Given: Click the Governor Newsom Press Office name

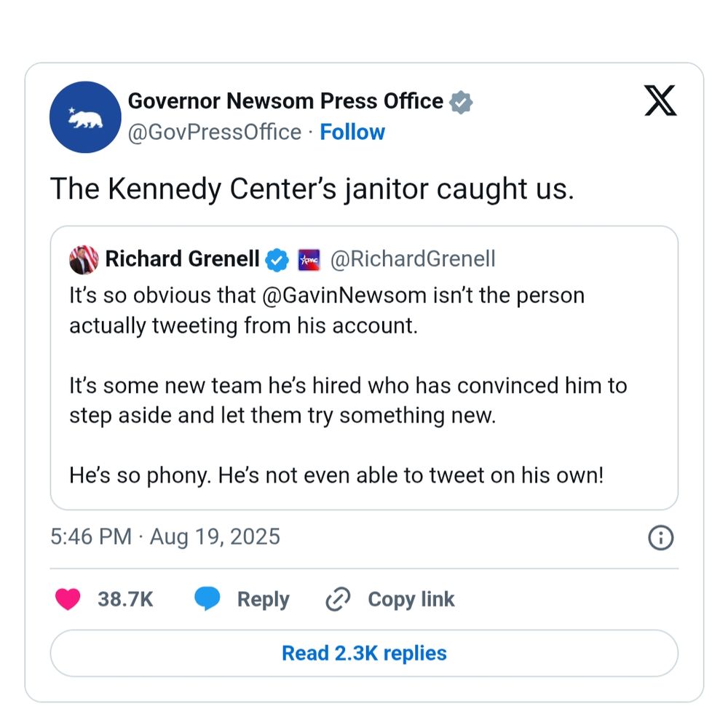Looking at the screenshot, I should (285, 101).
